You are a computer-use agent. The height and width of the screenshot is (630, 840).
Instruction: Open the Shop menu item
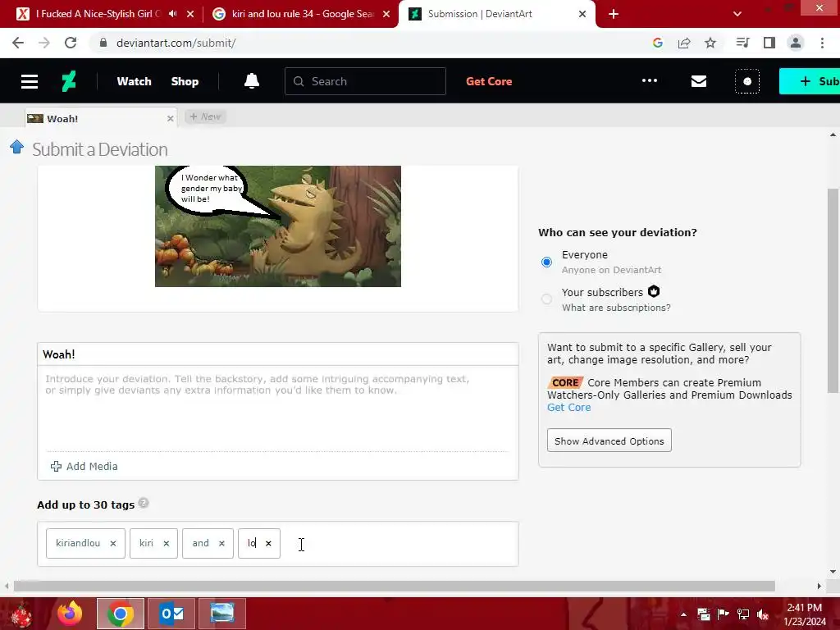click(185, 81)
